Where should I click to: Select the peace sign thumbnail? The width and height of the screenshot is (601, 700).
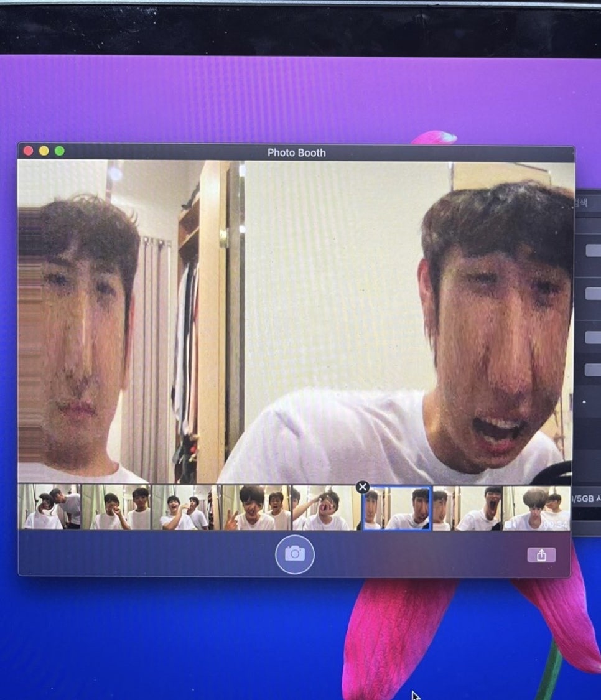click(x=256, y=507)
